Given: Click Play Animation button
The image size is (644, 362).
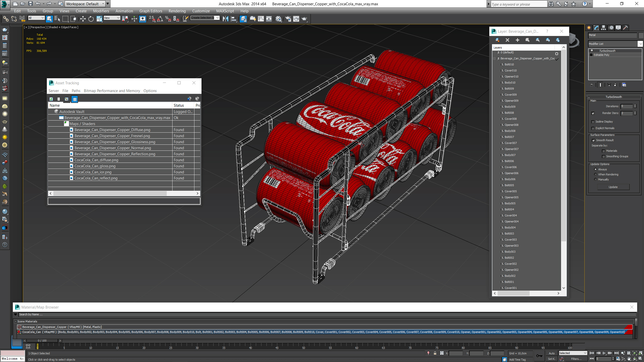Looking at the screenshot, I should 604,353.
